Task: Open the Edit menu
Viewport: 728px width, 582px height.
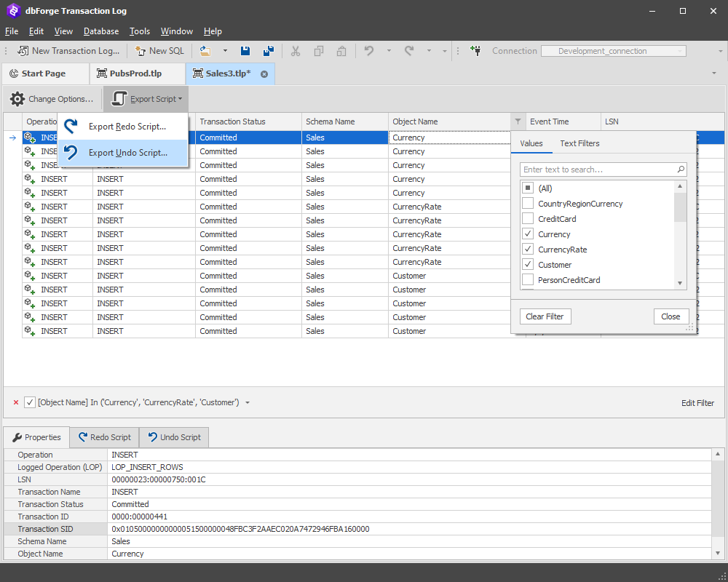Action: (x=36, y=31)
